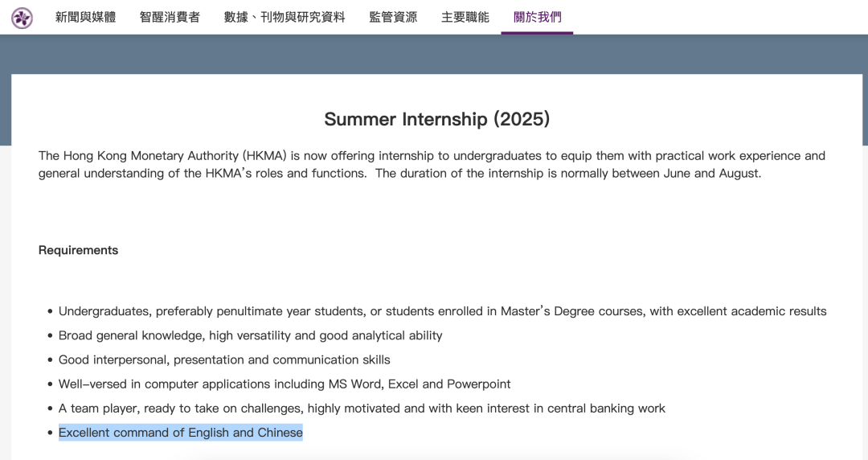Click the Undergraduates penultimate year requirement line
The width and height of the screenshot is (868, 460).
pos(442,311)
